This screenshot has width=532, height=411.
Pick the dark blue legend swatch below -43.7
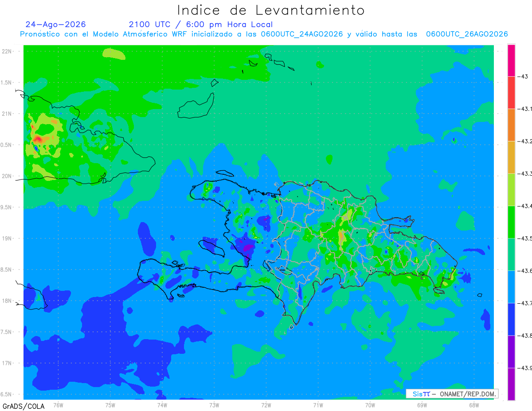coord(511,319)
